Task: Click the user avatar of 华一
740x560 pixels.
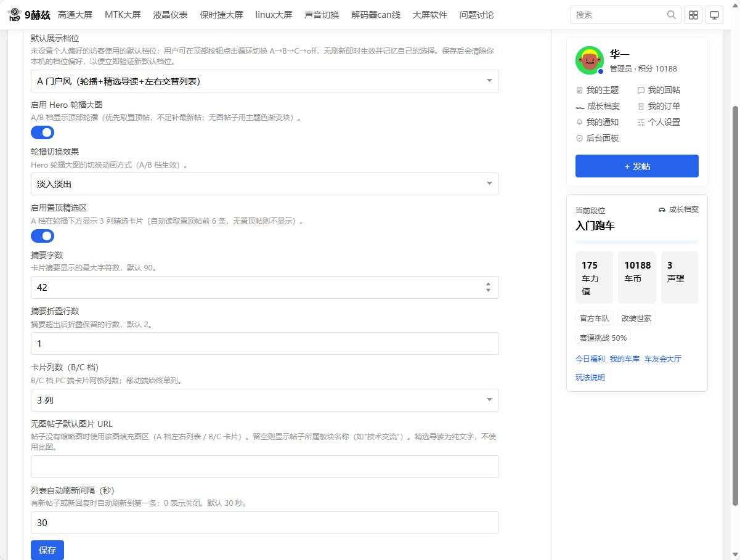Action: 590,60
